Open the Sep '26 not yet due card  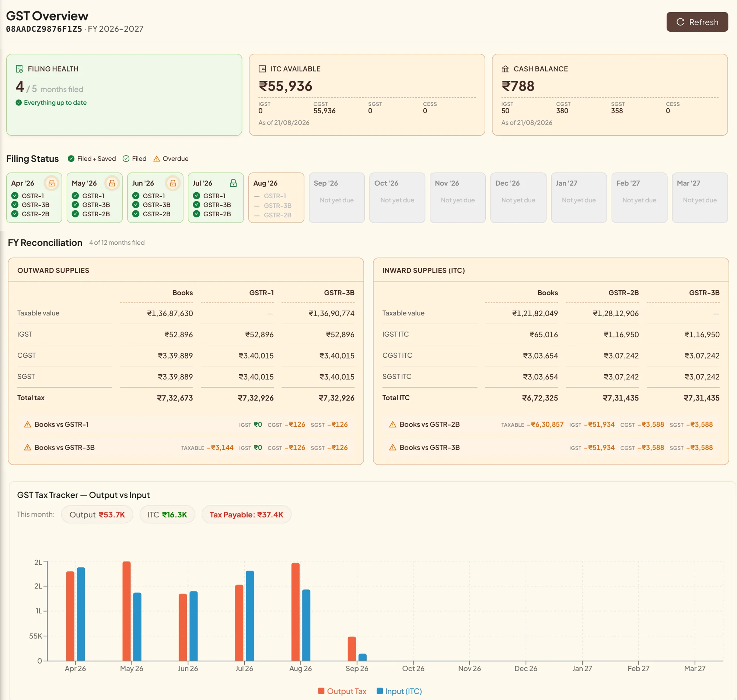point(336,198)
